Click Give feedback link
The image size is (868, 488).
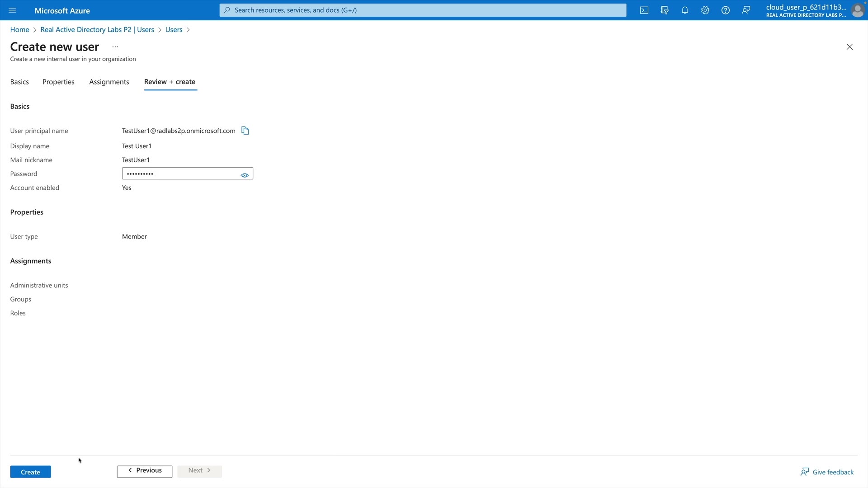pos(827,472)
